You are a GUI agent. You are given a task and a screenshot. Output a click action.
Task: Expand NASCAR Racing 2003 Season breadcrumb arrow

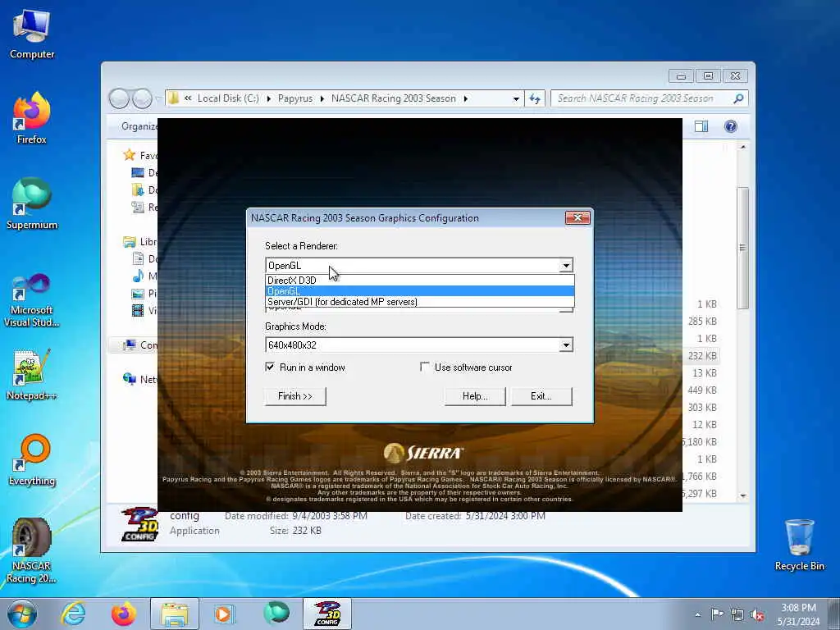coord(466,98)
